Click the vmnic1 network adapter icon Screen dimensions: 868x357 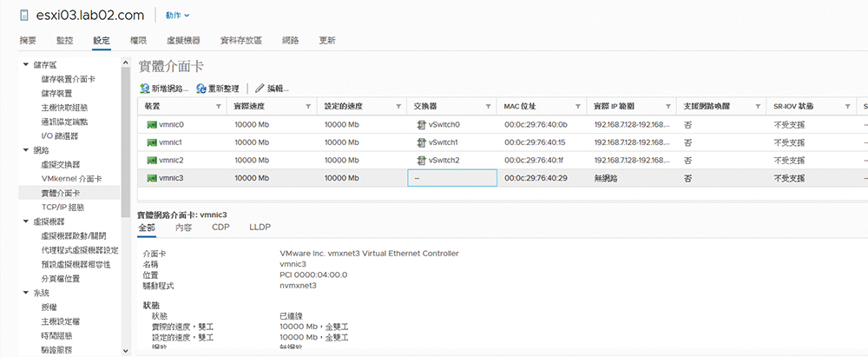[152, 142]
